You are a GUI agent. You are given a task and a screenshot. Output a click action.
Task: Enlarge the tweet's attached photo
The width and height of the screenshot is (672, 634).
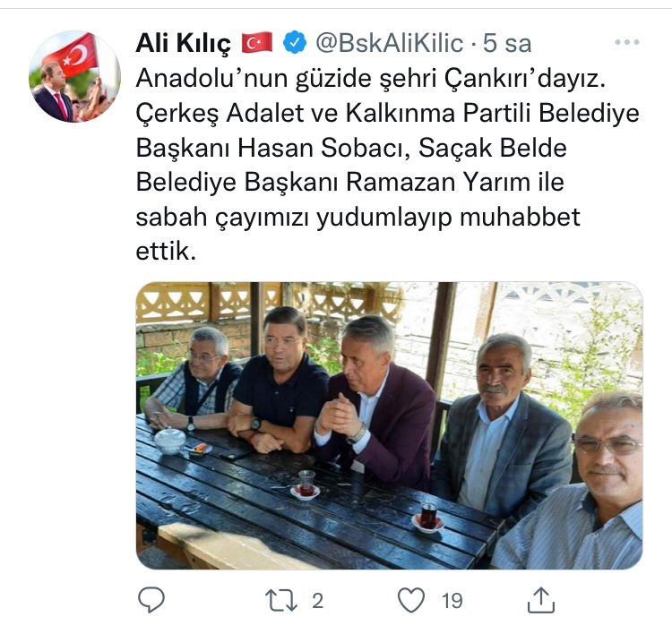point(389,425)
